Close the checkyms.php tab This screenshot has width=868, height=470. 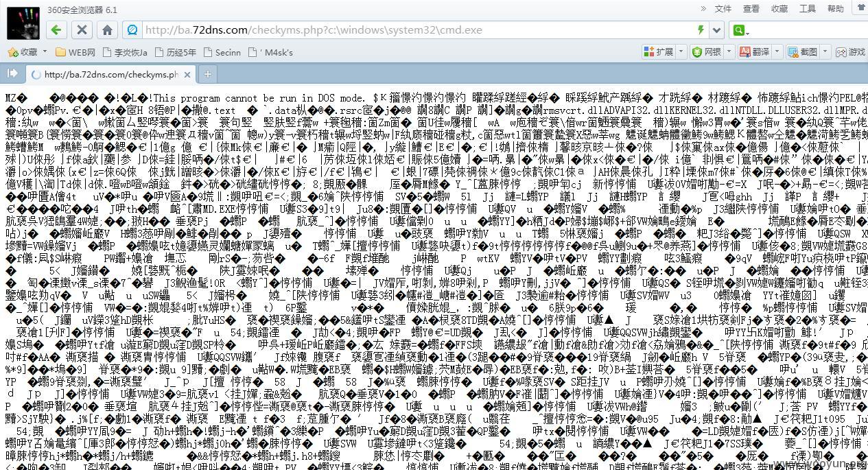[x=188, y=74]
